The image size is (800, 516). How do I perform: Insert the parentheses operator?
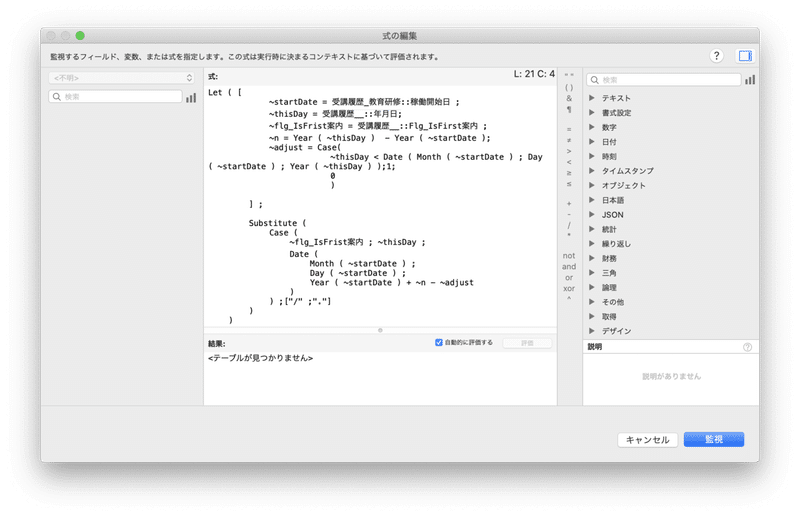[569, 87]
